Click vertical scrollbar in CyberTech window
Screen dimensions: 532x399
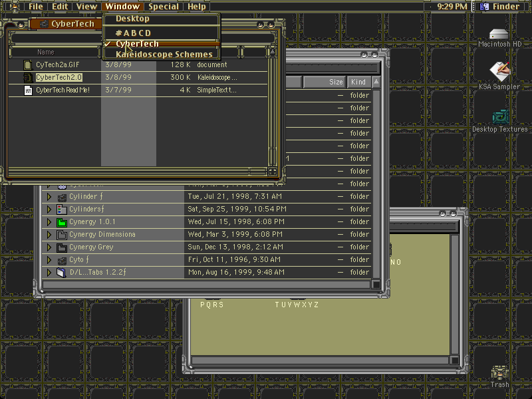click(x=273, y=111)
